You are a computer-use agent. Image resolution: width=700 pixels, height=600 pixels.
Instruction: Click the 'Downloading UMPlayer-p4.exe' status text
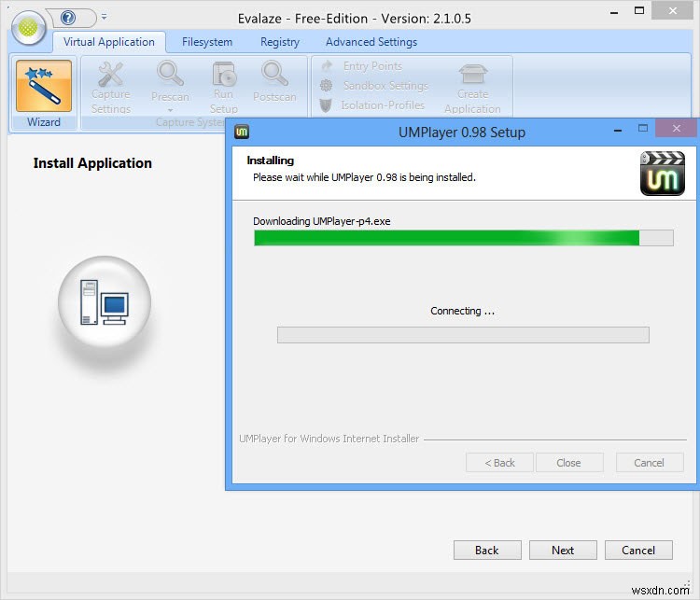click(321, 221)
